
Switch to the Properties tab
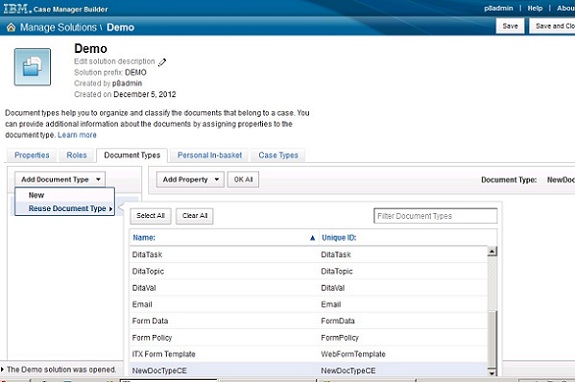tap(32, 155)
